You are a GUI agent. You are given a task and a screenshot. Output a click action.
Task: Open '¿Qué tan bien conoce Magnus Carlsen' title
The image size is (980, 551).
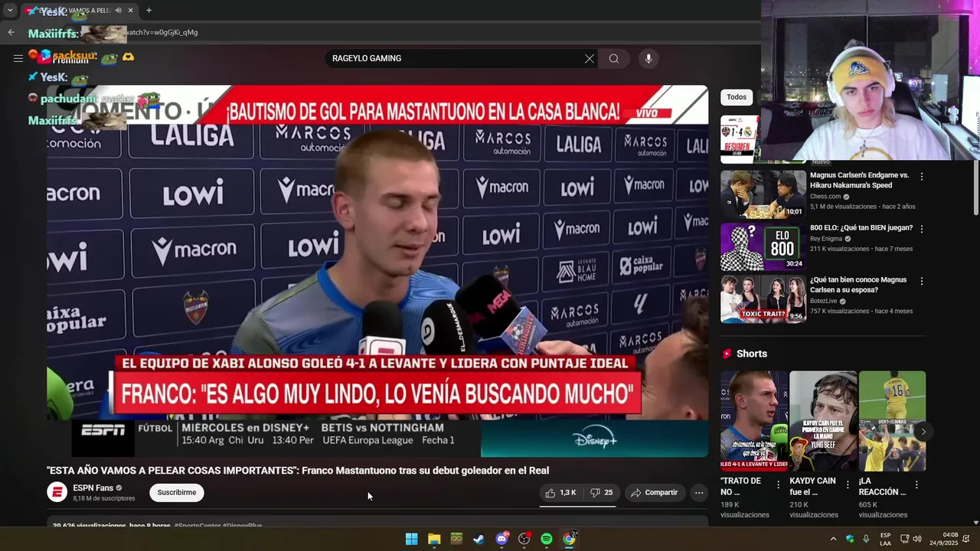858,285
